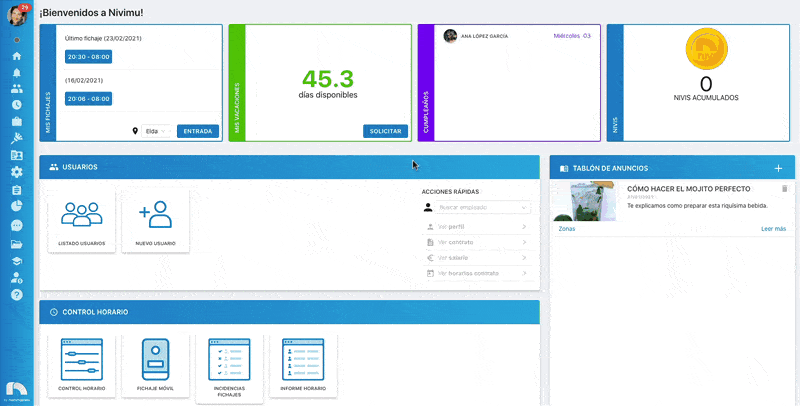Open the Fichaje Móvil tile
The width and height of the screenshot is (800, 406).
156,364
